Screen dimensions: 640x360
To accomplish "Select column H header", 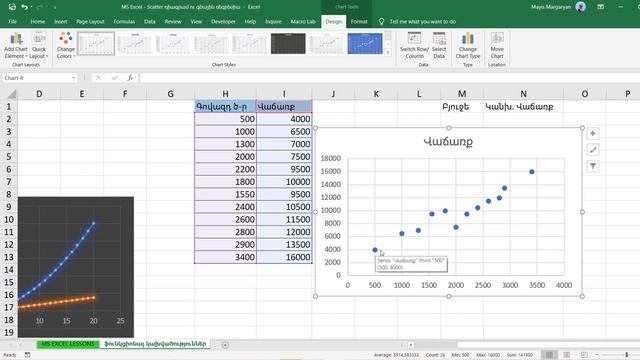I will 225,94.
